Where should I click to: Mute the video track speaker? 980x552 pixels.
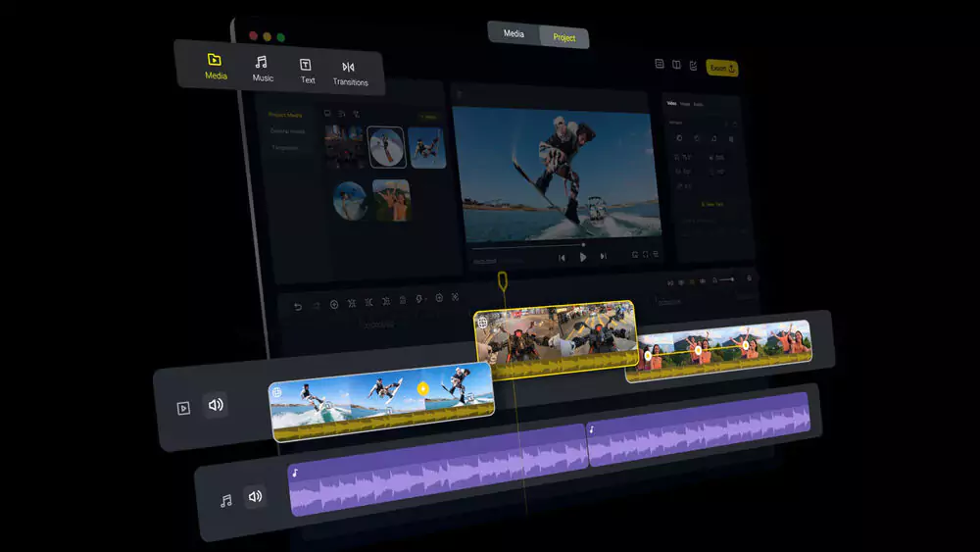pos(216,405)
